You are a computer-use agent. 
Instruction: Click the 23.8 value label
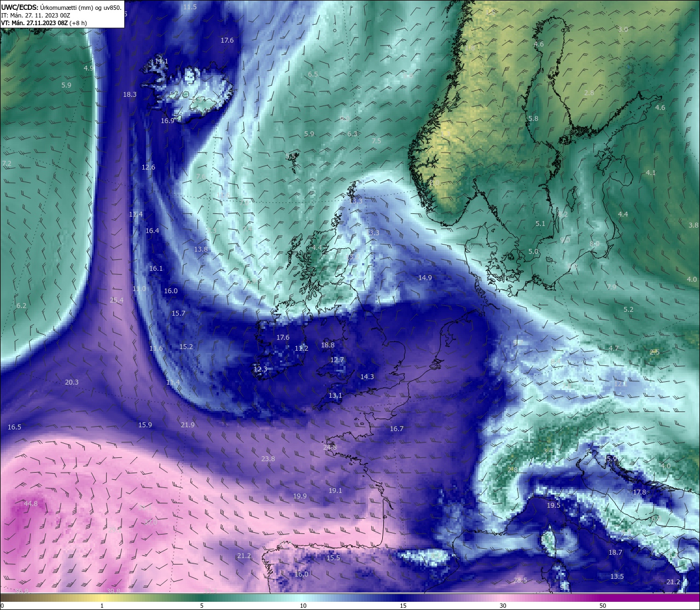(268, 458)
